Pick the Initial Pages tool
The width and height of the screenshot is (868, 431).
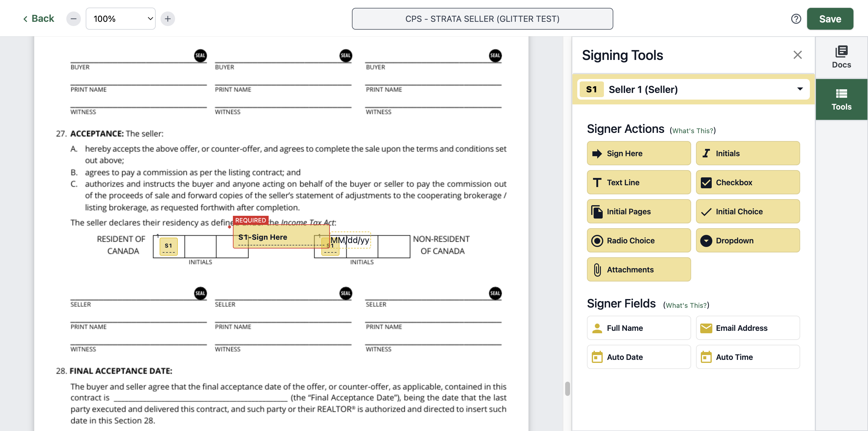(x=638, y=212)
